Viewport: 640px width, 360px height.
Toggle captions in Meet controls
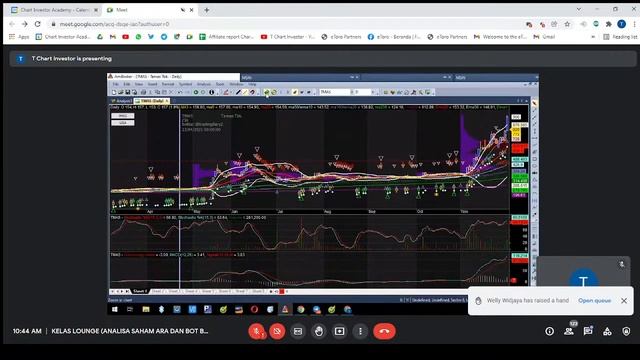tap(298, 331)
